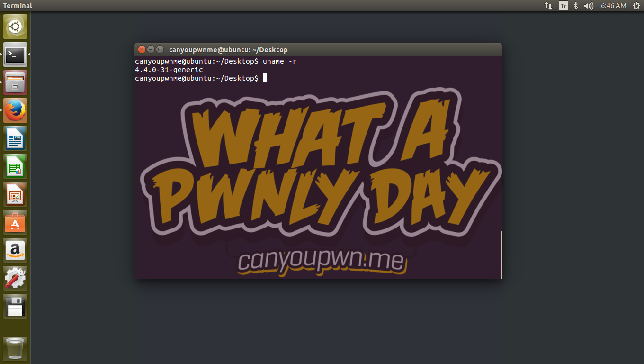This screenshot has width=644, height=364.
Task: Open System Settings wrench icon
Action: point(15,278)
